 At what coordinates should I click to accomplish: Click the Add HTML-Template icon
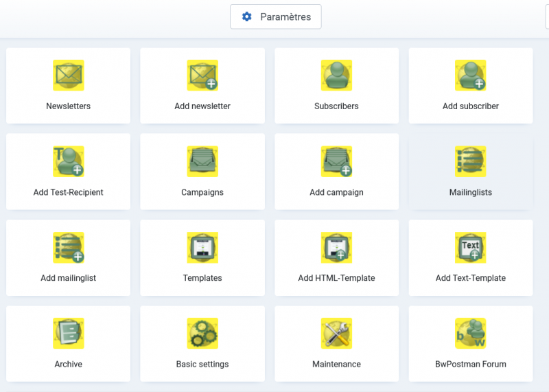coord(336,248)
